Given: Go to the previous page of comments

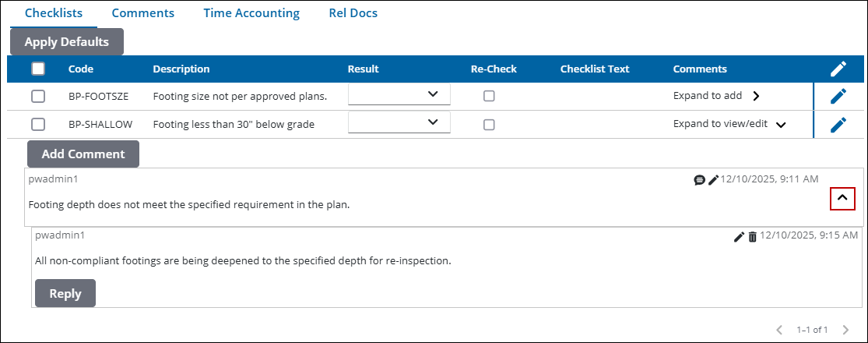Looking at the screenshot, I should click(x=779, y=330).
